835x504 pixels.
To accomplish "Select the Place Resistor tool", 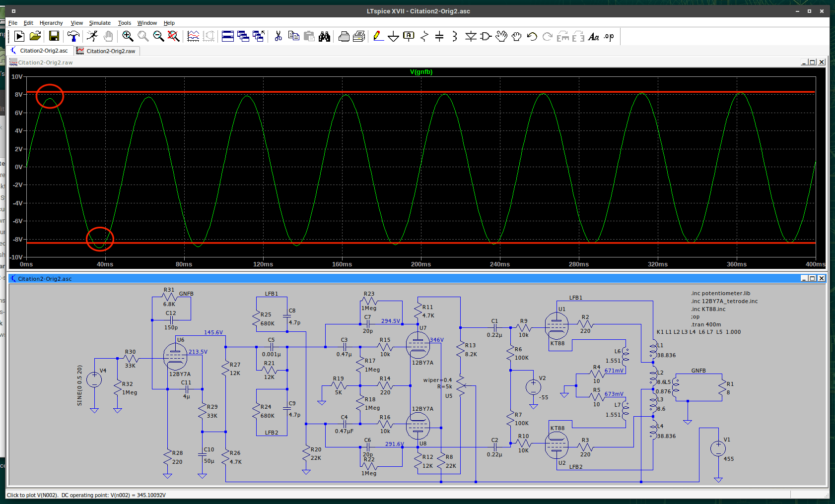I will pyautogui.click(x=424, y=36).
